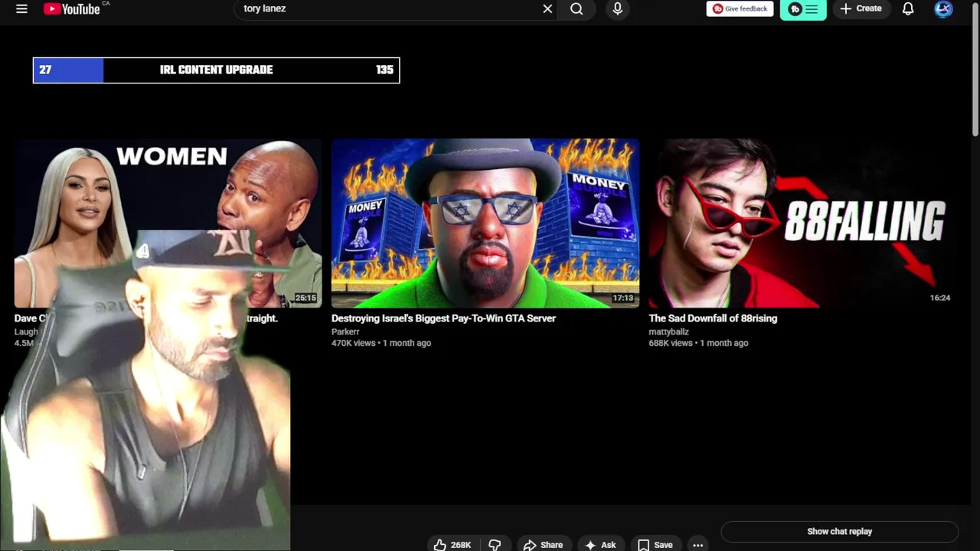Open the notifications bell

tap(908, 8)
